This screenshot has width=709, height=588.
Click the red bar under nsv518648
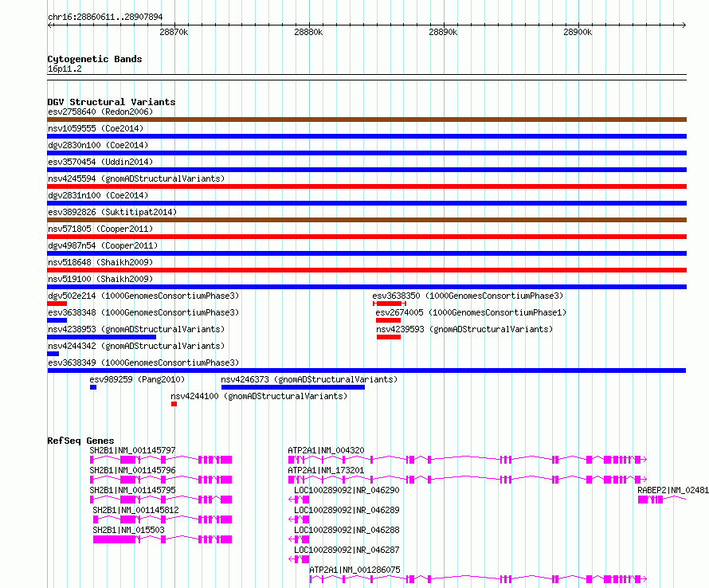(x=366, y=270)
